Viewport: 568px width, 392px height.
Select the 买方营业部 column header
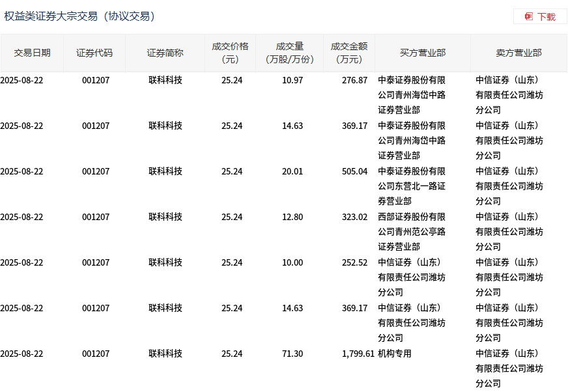423,53
